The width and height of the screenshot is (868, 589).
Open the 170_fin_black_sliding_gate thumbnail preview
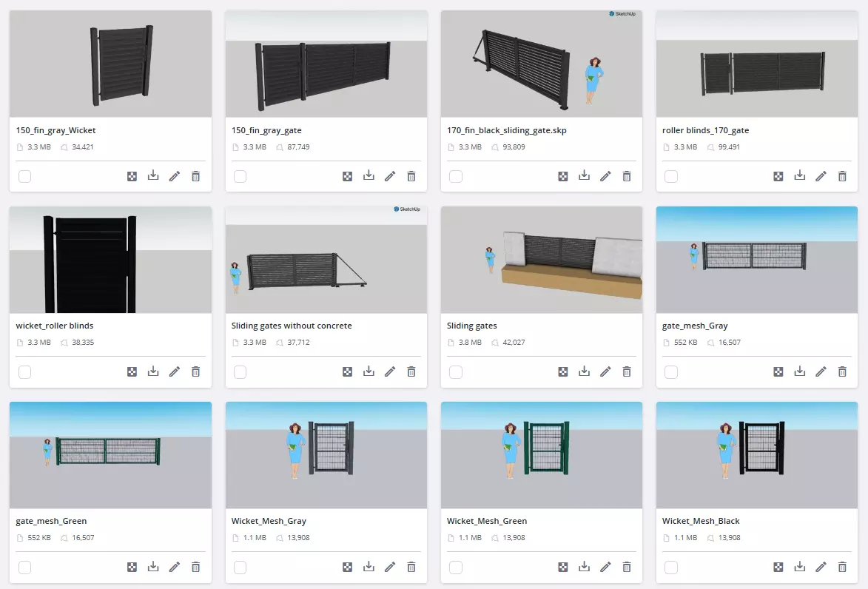click(542, 63)
